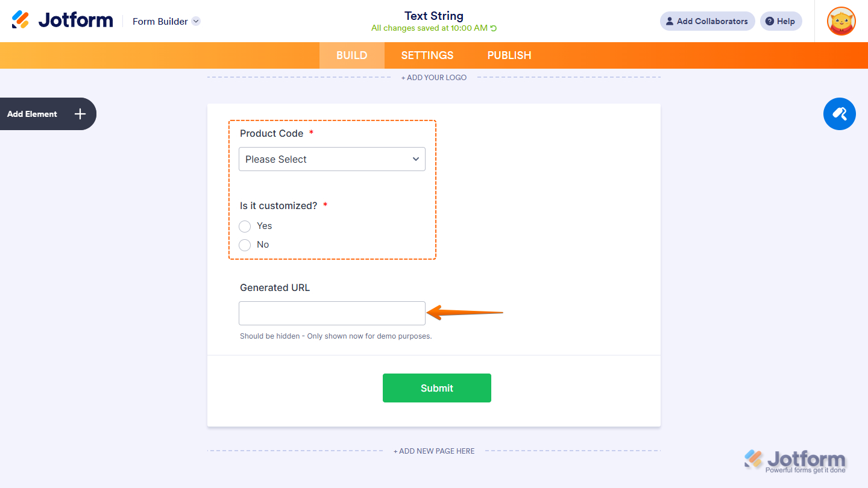The height and width of the screenshot is (488, 868).
Task: Click the Please Select dropdown arrow
Action: tap(415, 158)
